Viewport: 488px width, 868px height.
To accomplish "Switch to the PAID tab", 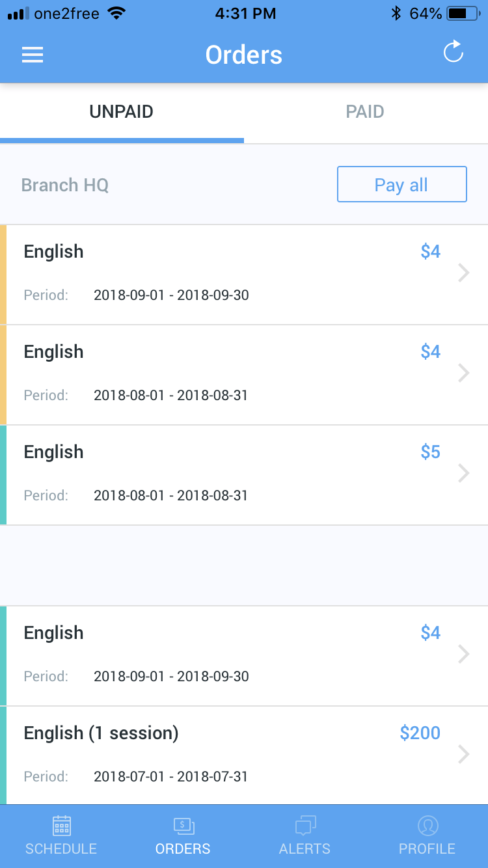I will pos(365,112).
